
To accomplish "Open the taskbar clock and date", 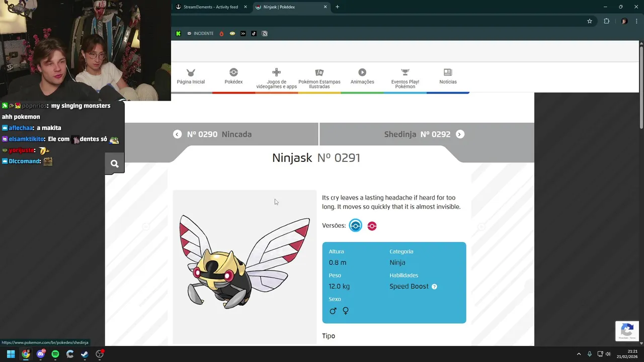I will click(627, 354).
